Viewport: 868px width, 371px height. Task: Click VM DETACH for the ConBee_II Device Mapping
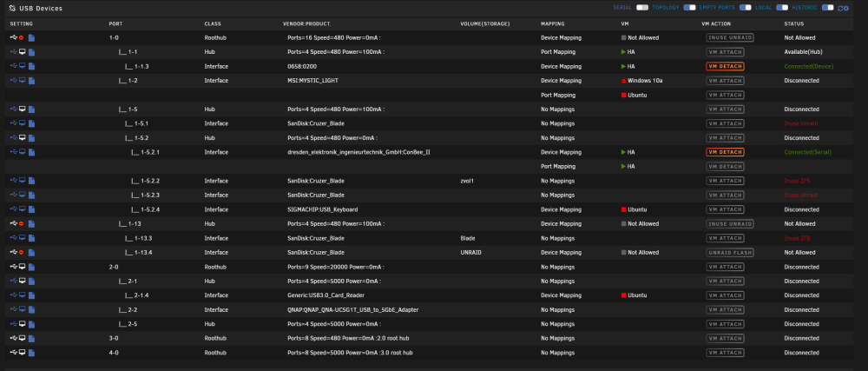pyautogui.click(x=725, y=152)
